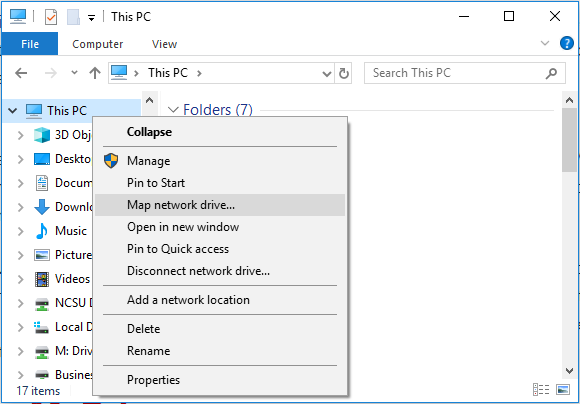Click the Search This PC field
The height and width of the screenshot is (404, 580).
458,73
